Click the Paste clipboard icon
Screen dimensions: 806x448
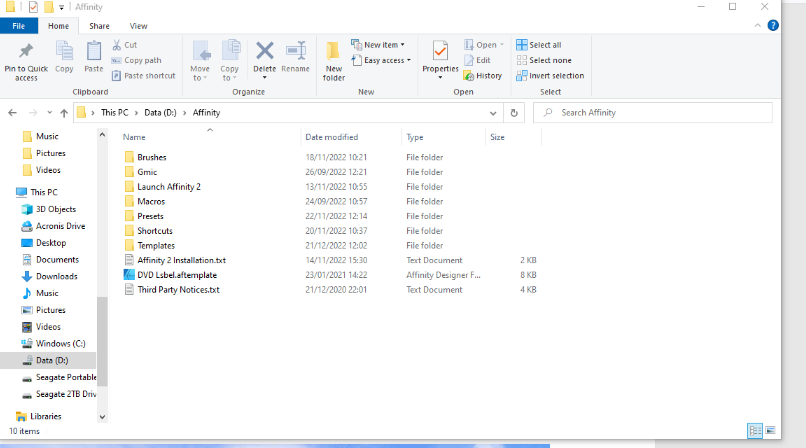tap(94, 51)
